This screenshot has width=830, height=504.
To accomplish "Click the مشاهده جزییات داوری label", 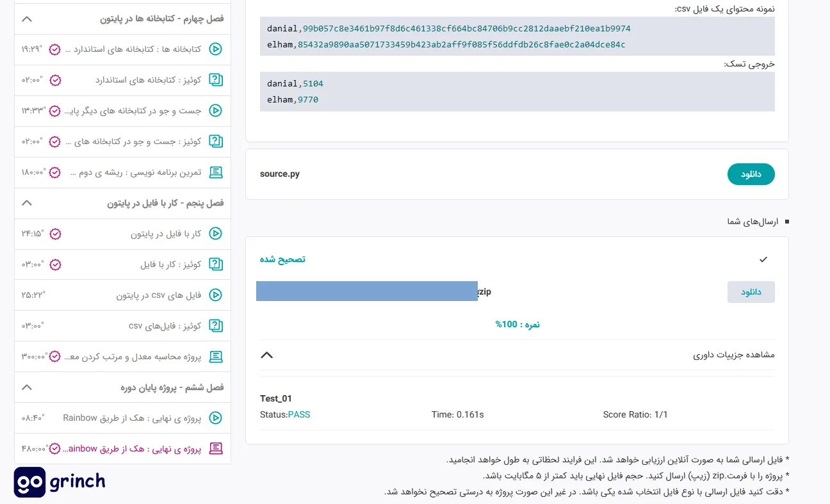I will 734,355.
